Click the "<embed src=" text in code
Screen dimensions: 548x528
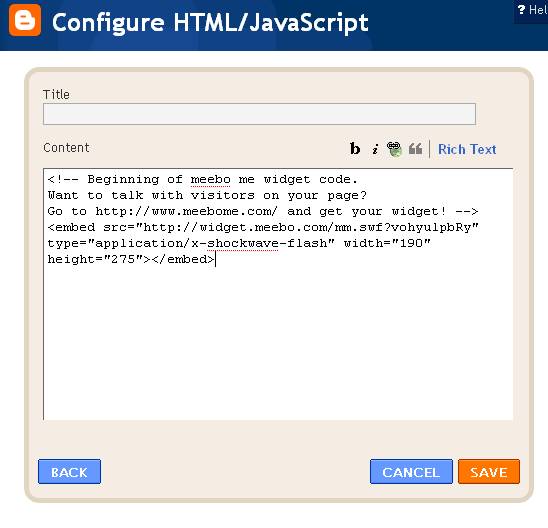coord(91,227)
